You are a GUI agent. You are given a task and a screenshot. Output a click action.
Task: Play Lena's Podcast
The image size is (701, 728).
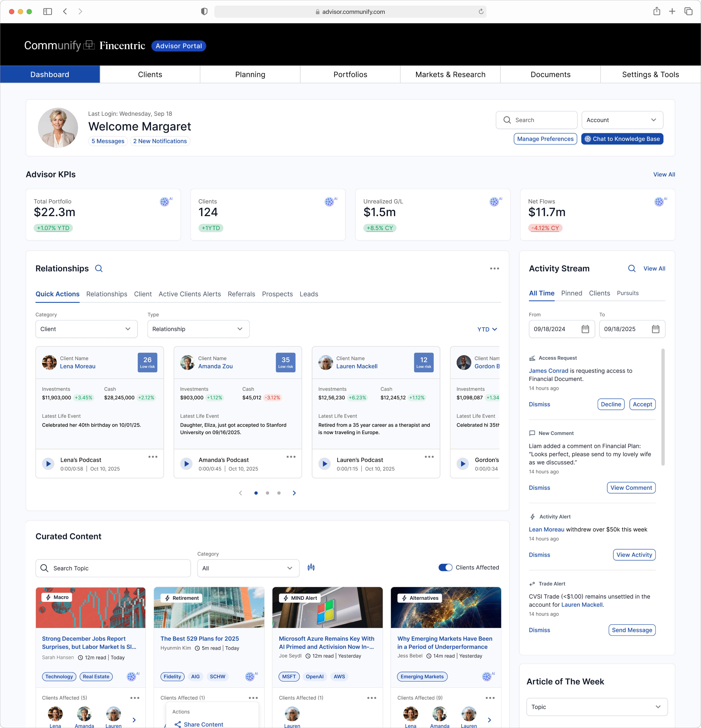coord(48,464)
